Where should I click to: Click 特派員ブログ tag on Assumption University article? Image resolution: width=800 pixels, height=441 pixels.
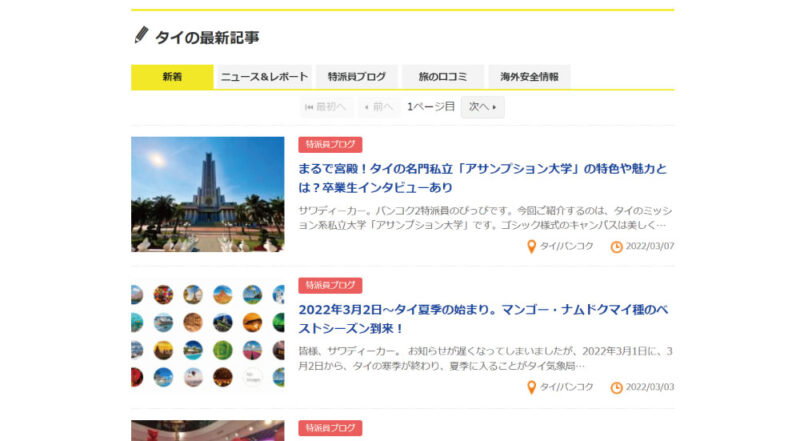330,144
